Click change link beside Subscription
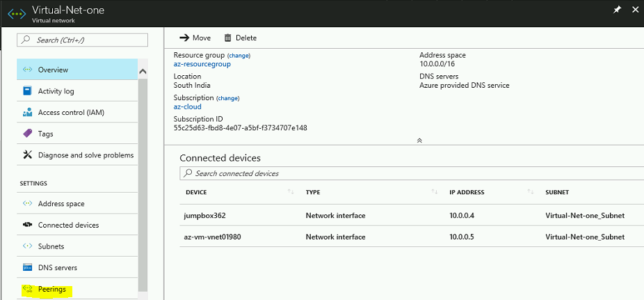 coord(228,98)
